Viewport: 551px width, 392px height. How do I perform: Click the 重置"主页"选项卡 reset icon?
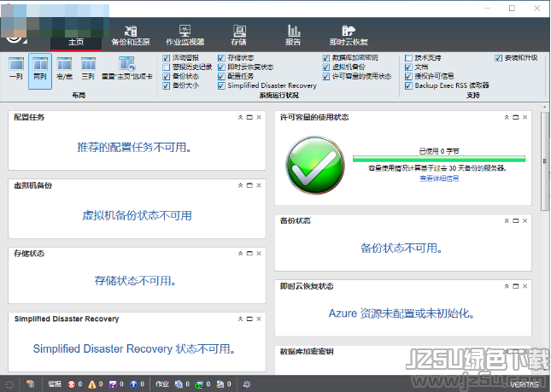tap(126, 69)
